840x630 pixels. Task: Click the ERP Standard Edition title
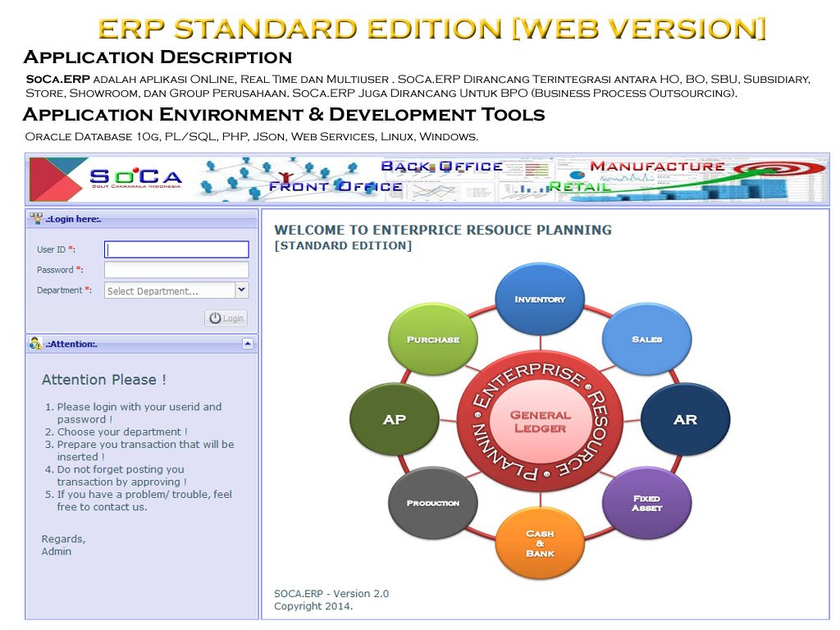[431, 29]
